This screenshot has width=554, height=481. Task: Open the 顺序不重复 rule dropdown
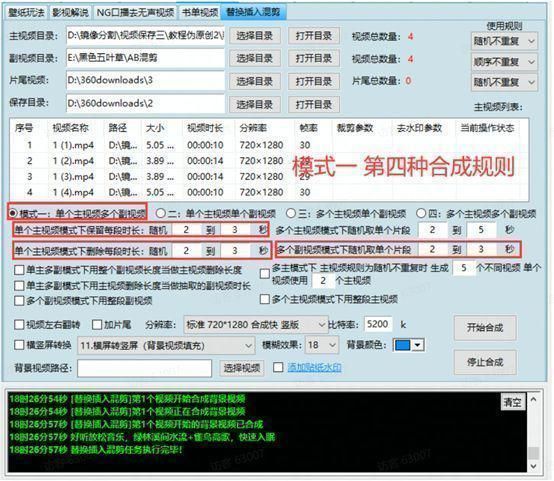(504, 62)
